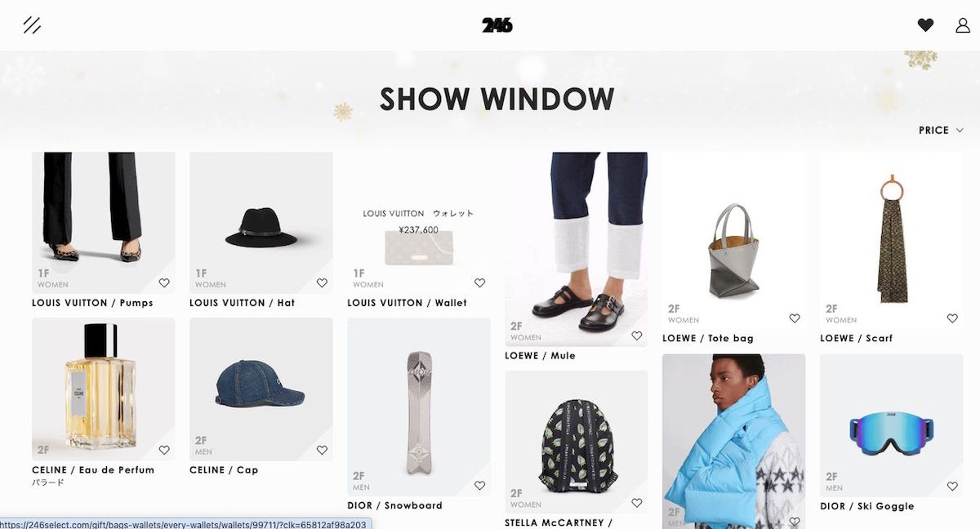Favorite the Dior Ski Goggle heart icon
This screenshot has width=980, height=529.
[x=952, y=486]
